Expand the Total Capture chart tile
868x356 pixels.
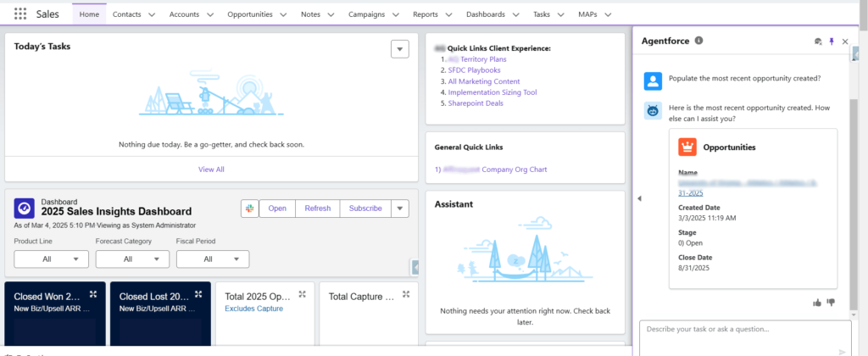(x=408, y=294)
